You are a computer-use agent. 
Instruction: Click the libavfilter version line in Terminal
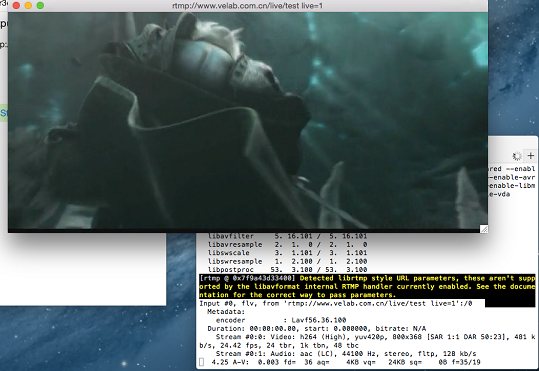tap(287, 236)
